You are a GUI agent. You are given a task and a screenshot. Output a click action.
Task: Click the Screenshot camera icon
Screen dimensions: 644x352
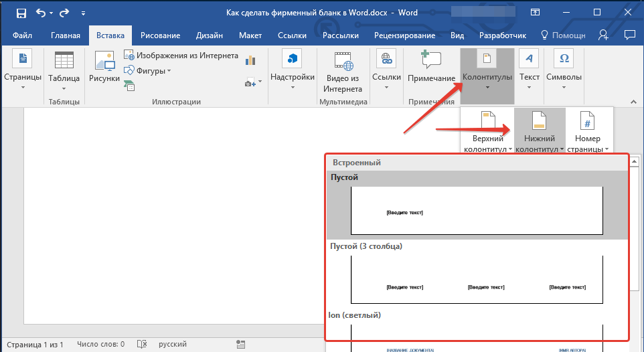click(250, 82)
